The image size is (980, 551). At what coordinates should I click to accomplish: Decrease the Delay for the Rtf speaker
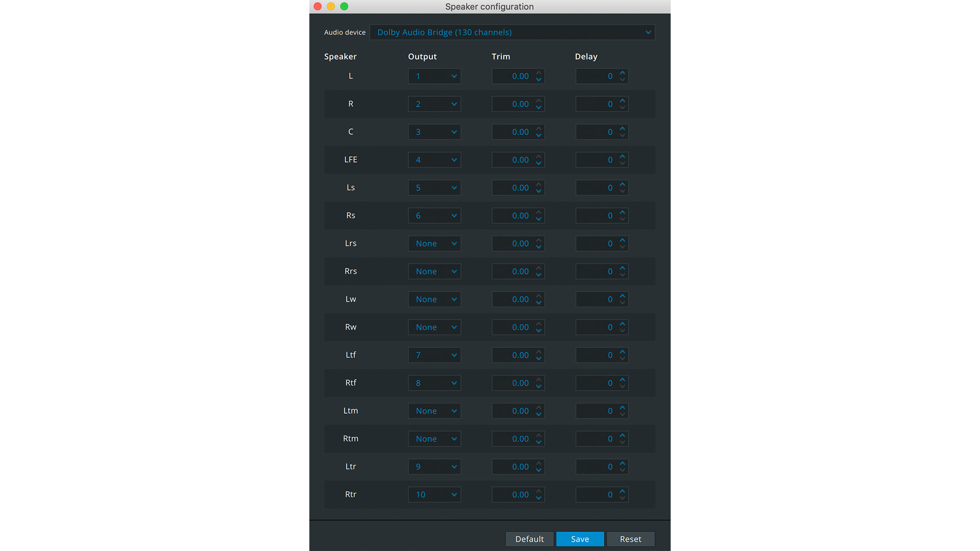tap(622, 386)
